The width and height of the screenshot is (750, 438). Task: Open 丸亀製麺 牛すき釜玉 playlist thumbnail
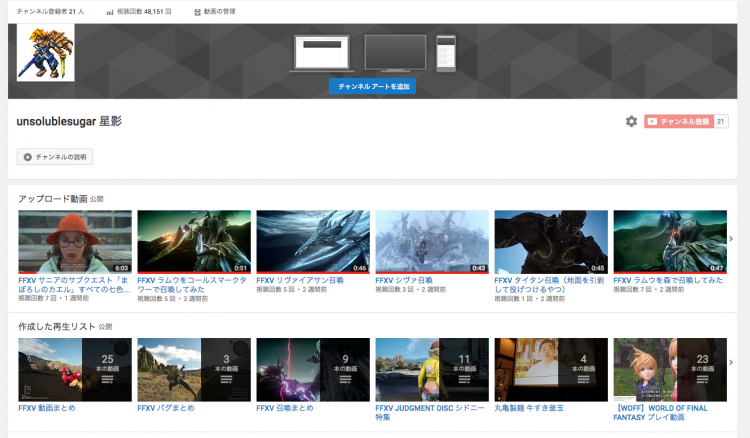click(551, 370)
